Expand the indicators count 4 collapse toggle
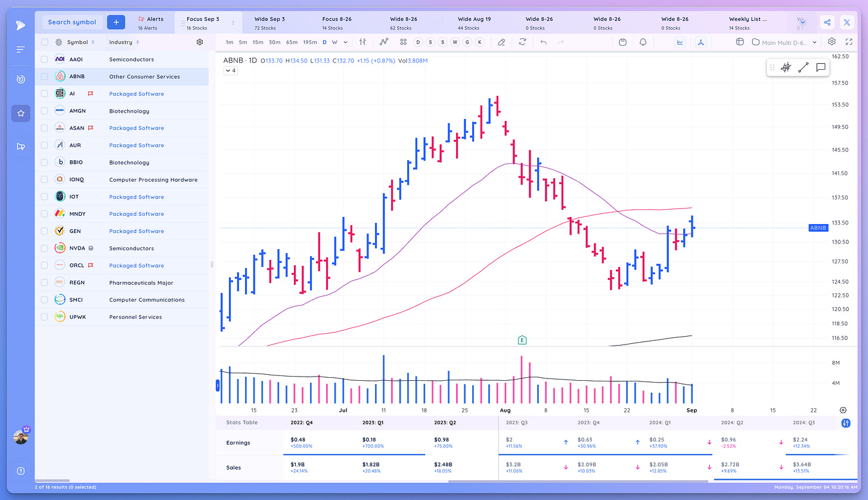 230,70
